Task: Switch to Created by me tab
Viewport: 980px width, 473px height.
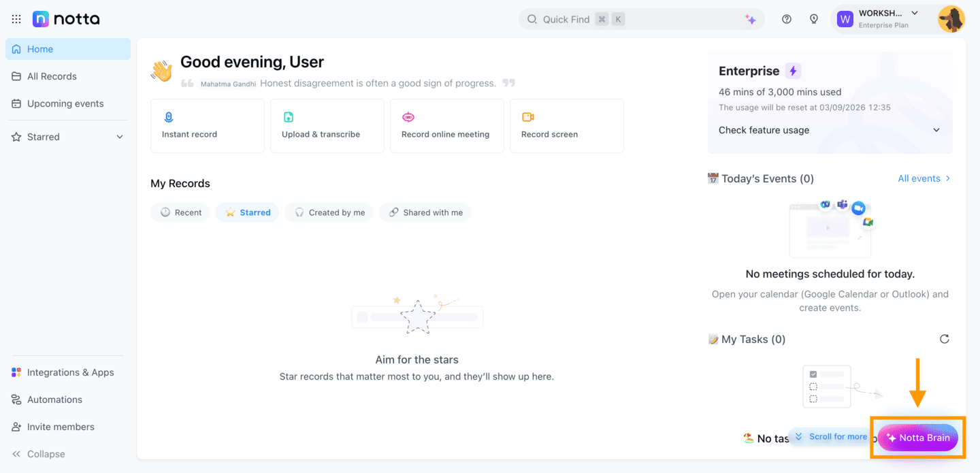Action: point(329,212)
